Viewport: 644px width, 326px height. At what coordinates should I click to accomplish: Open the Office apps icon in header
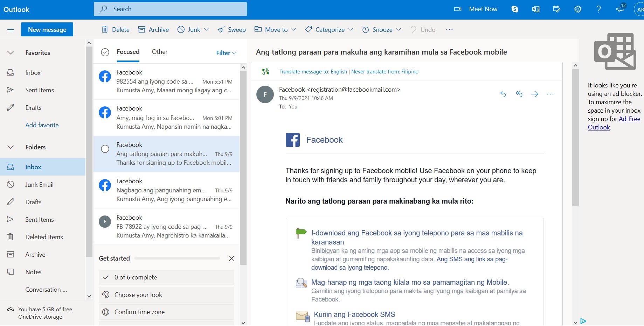(x=536, y=9)
